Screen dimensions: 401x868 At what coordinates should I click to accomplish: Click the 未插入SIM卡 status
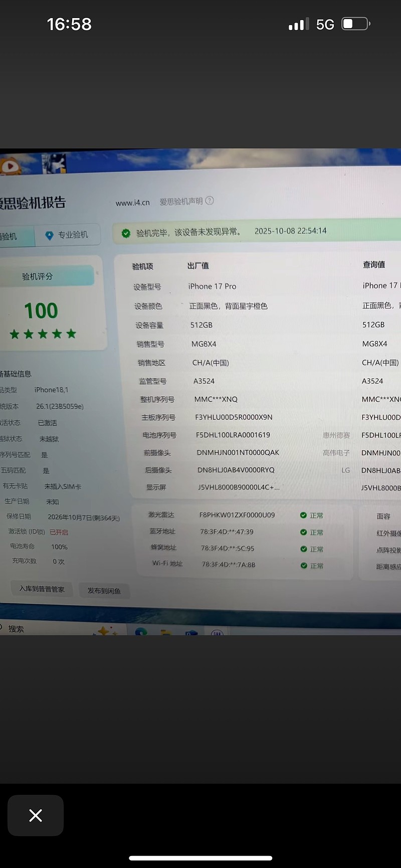pyautogui.click(x=63, y=486)
